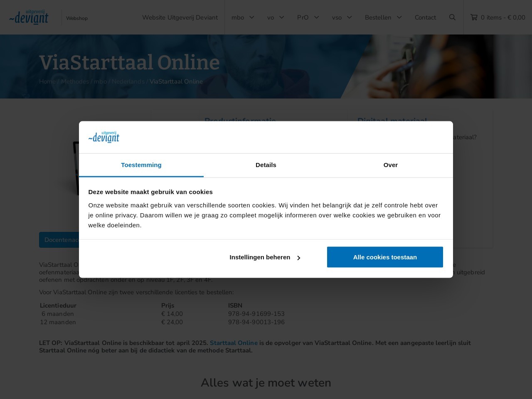Open the search magnifier icon

point(452,17)
